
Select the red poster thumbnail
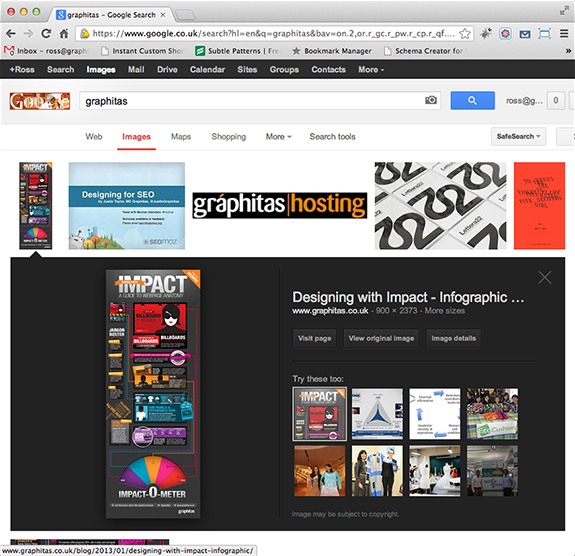539,206
